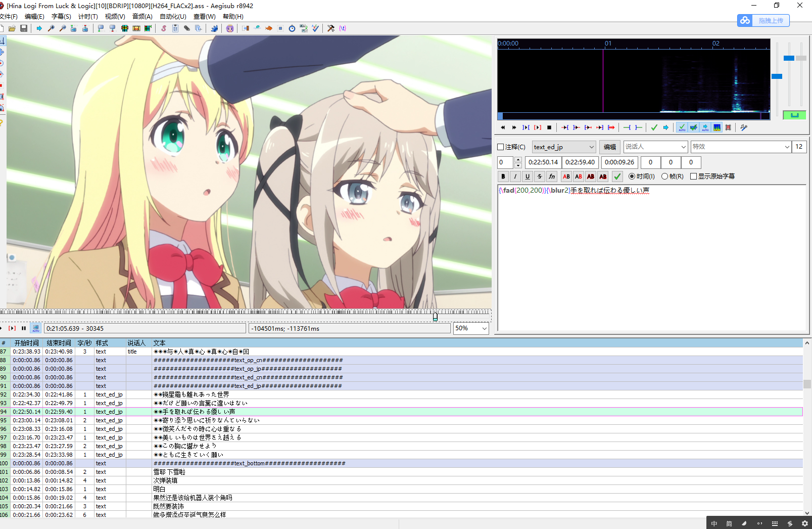Open the 说话人 actor dropdown
The image size is (812, 529).
point(656,147)
